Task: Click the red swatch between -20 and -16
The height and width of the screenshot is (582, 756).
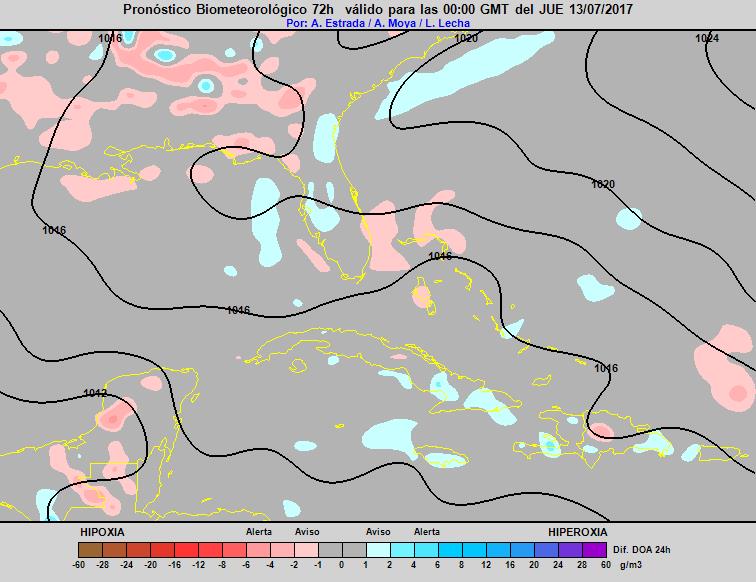Action: point(162,550)
